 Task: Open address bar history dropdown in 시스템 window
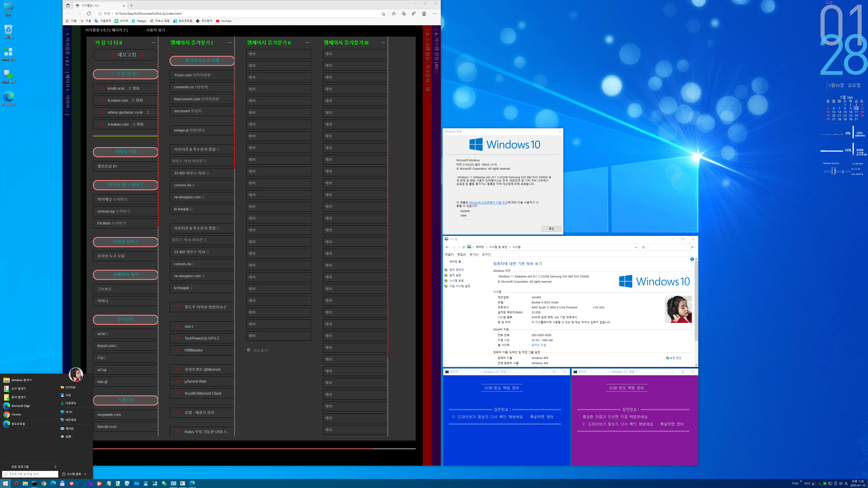pos(636,247)
